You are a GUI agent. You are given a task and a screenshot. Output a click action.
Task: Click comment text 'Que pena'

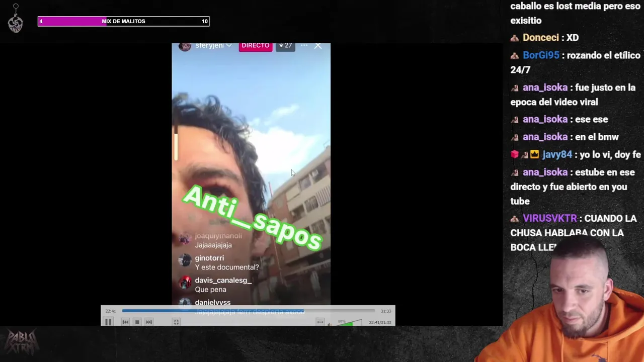point(211,289)
